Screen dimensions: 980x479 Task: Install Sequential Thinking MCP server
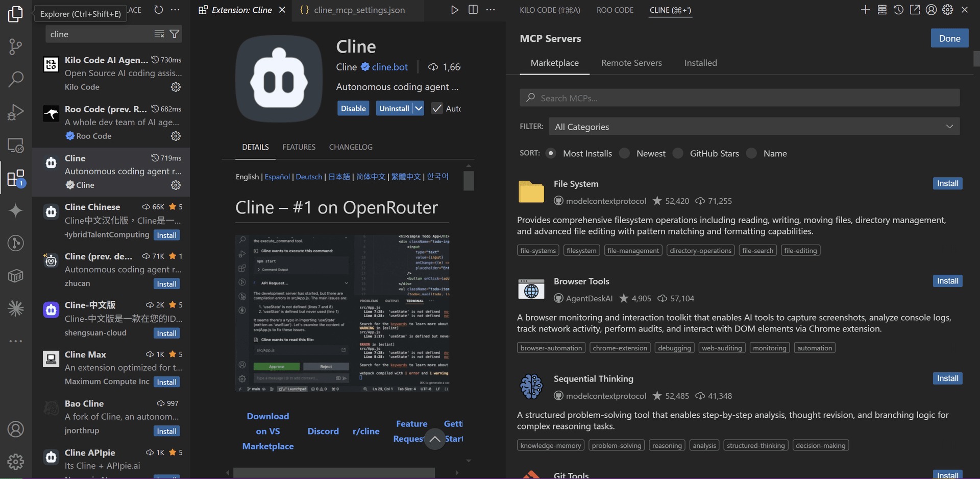(x=947, y=378)
